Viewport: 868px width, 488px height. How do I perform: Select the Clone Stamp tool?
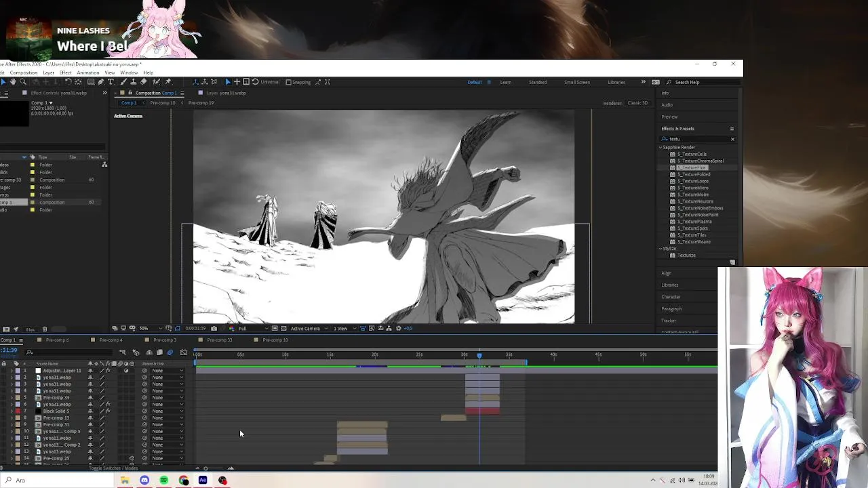click(133, 82)
